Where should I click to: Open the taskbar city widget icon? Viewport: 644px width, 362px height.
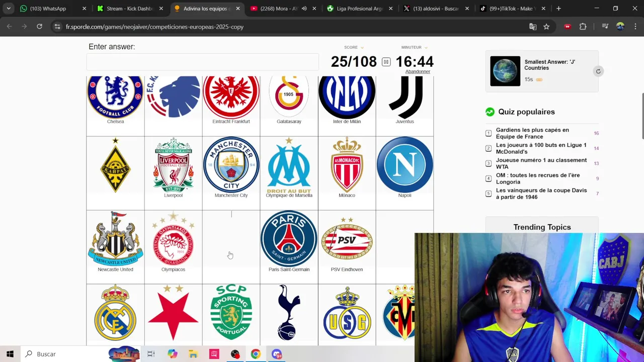pos(124,354)
